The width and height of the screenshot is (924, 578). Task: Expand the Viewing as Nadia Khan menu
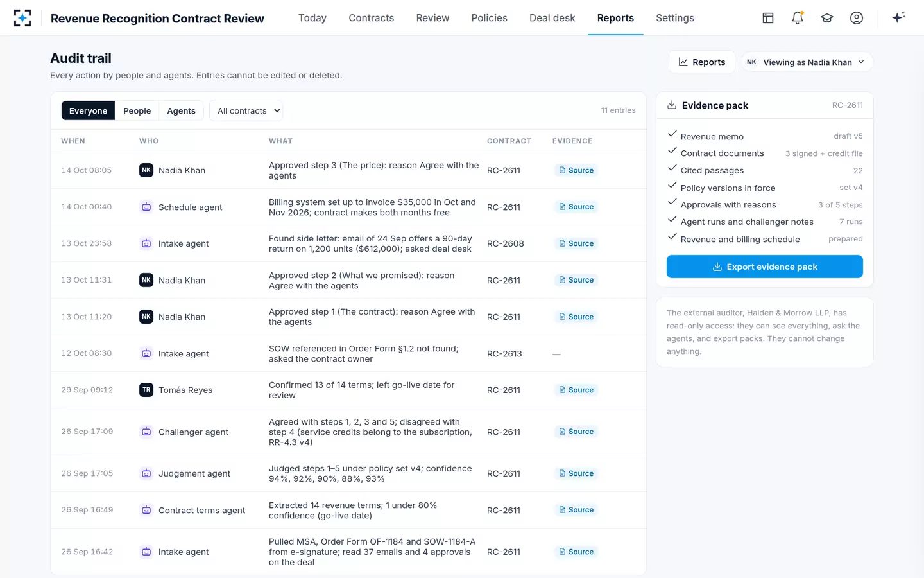(807, 62)
